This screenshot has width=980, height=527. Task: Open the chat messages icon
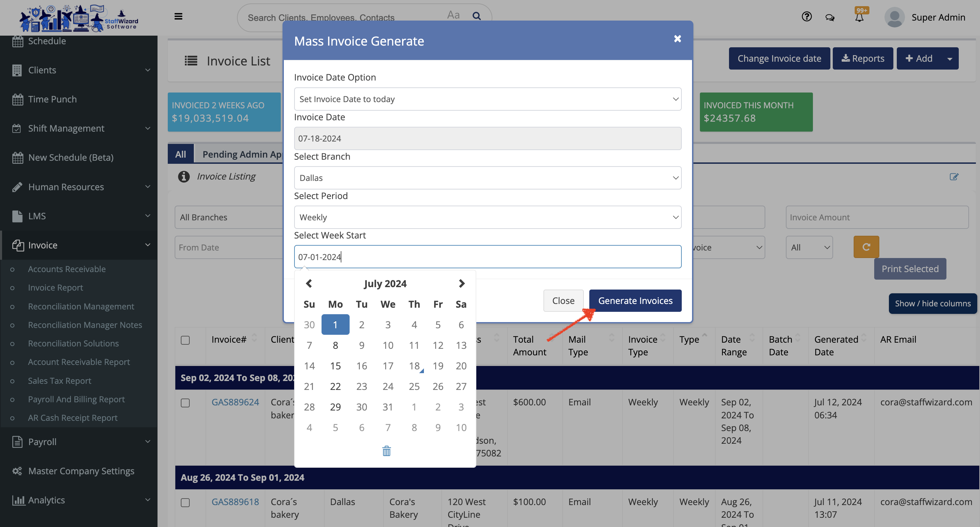pyautogui.click(x=830, y=17)
